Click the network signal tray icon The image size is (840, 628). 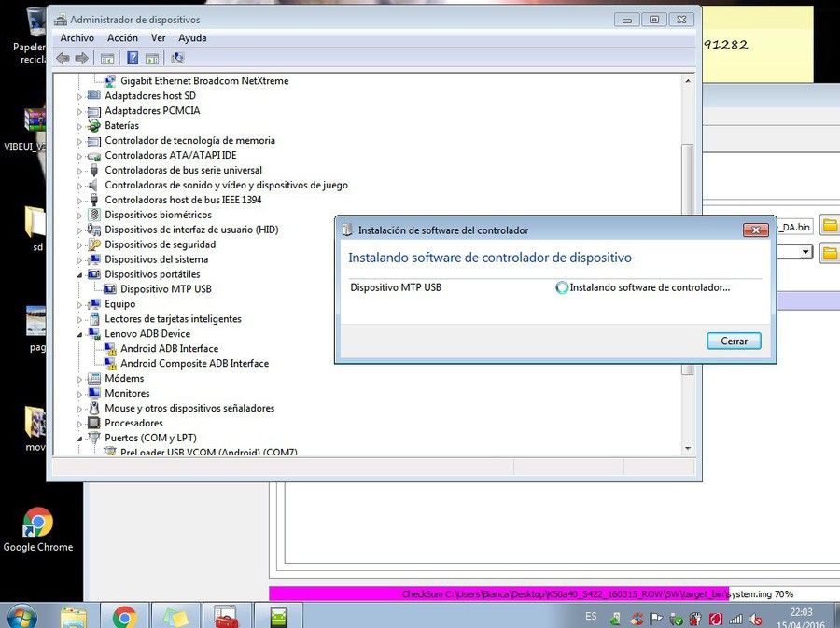pyautogui.click(x=736, y=620)
